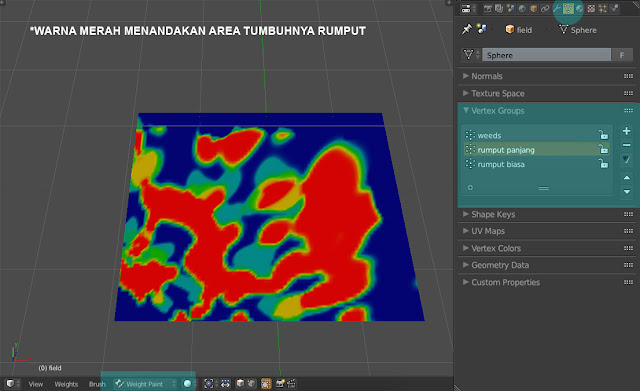Open the Weight Paint mode dropdown

point(145,384)
